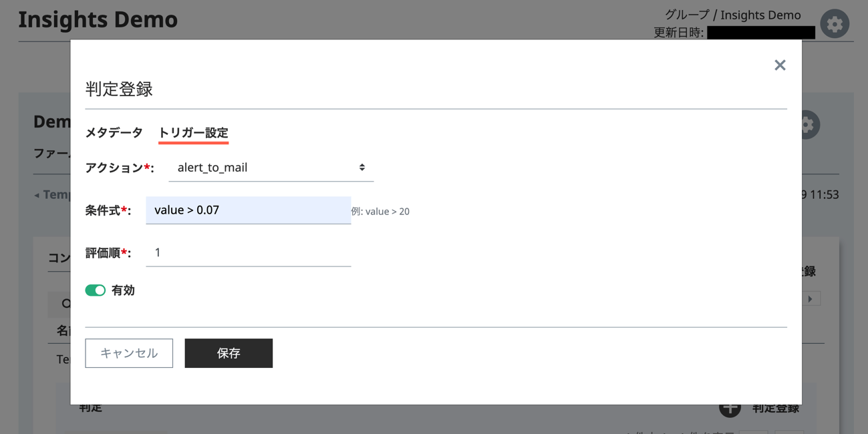Image resolution: width=868 pixels, height=434 pixels.
Task: Toggle the 有効 switch off
Action: (96, 290)
